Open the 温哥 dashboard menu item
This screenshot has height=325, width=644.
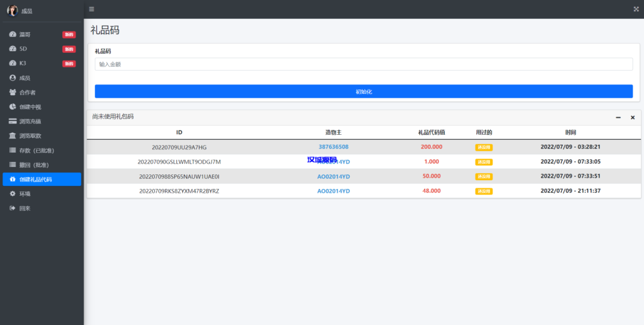[25, 35]
